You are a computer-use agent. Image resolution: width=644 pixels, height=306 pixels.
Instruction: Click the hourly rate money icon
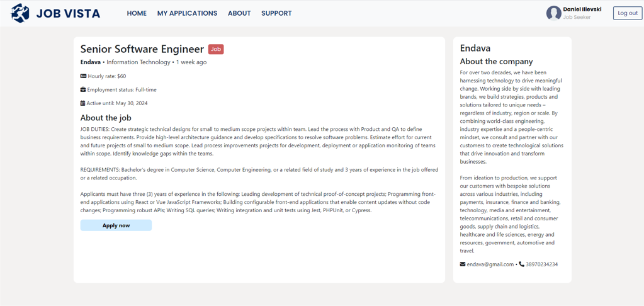point(83,76)
